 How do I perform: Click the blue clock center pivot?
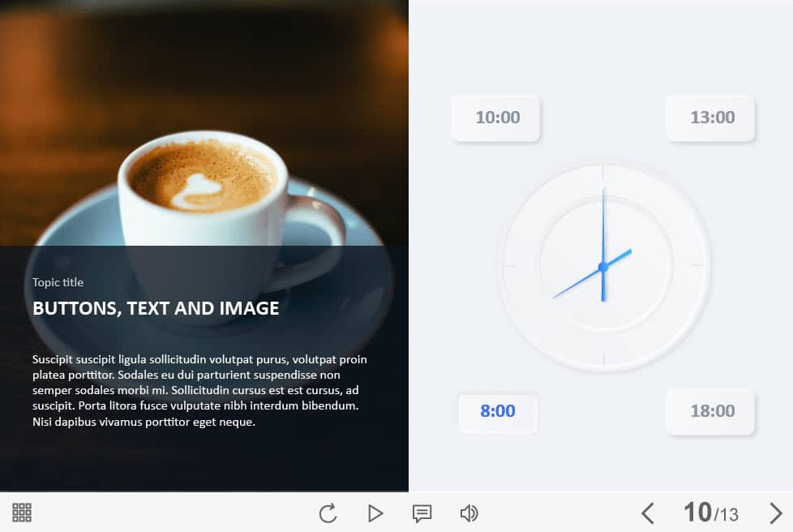click(602, 267)
